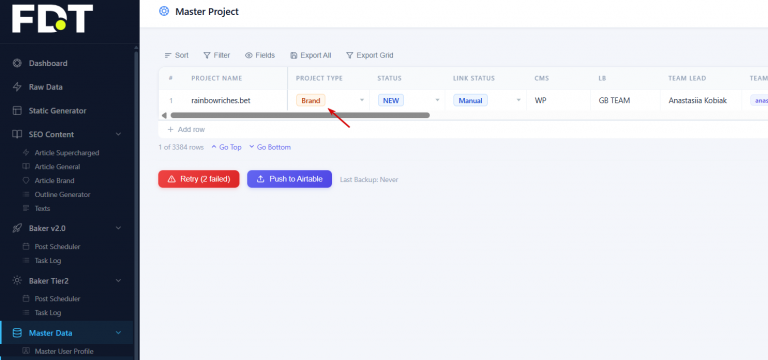
Task: Open Master User Profile
Action: [x=64, y=351]
